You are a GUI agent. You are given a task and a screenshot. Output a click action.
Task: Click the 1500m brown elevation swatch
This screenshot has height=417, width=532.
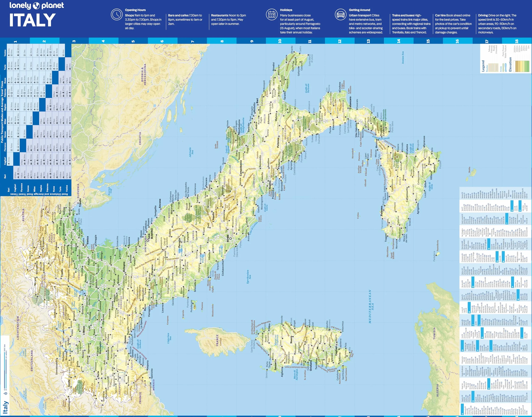[517, 66]
